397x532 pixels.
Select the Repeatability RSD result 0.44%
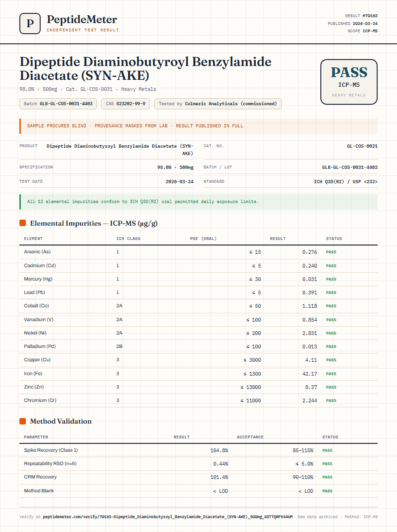(221, 464)
